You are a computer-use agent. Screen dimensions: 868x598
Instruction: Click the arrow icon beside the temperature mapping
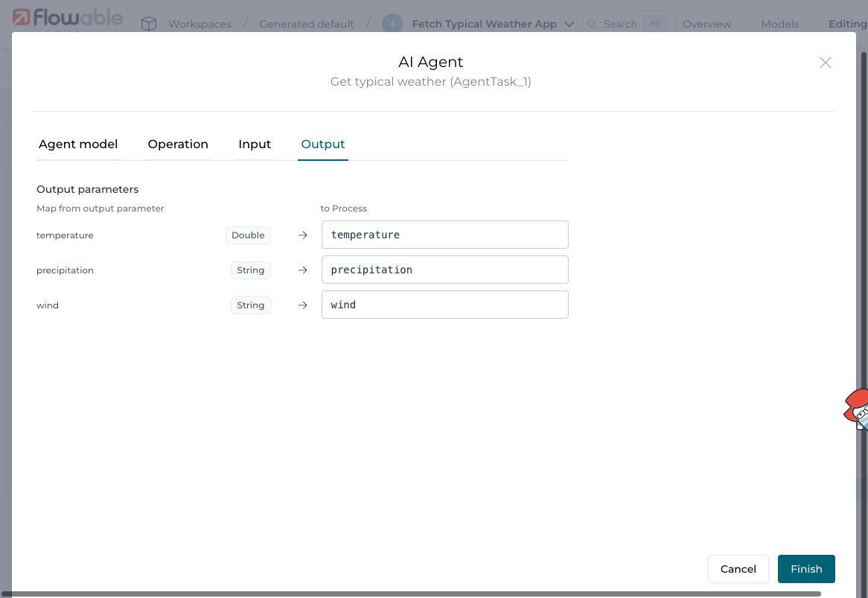(x=302, y=235)
